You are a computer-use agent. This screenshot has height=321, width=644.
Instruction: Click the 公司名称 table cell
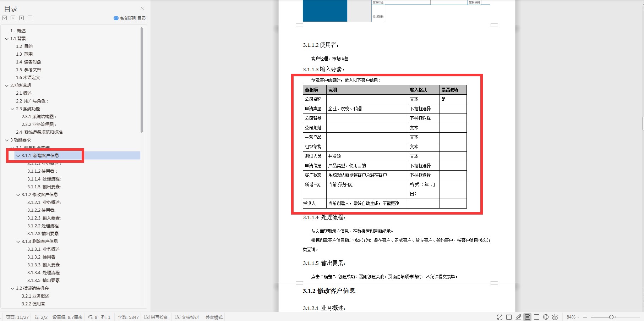(315, 99)
